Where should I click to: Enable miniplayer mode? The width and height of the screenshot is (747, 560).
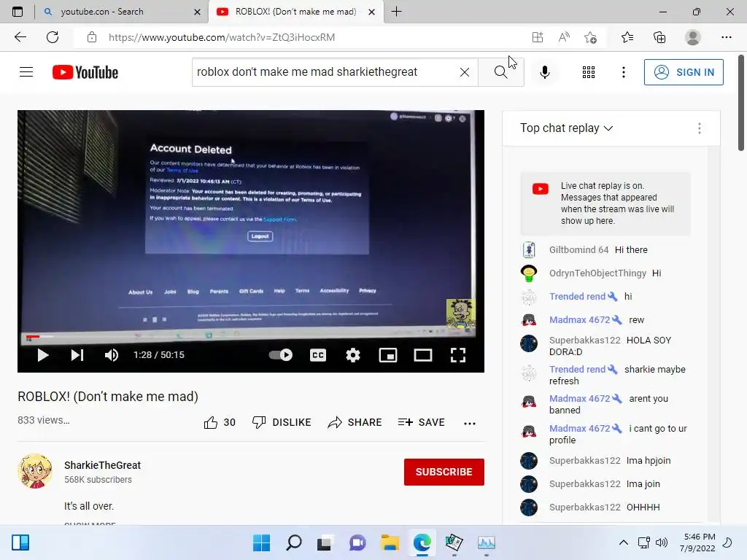point(388,355)
